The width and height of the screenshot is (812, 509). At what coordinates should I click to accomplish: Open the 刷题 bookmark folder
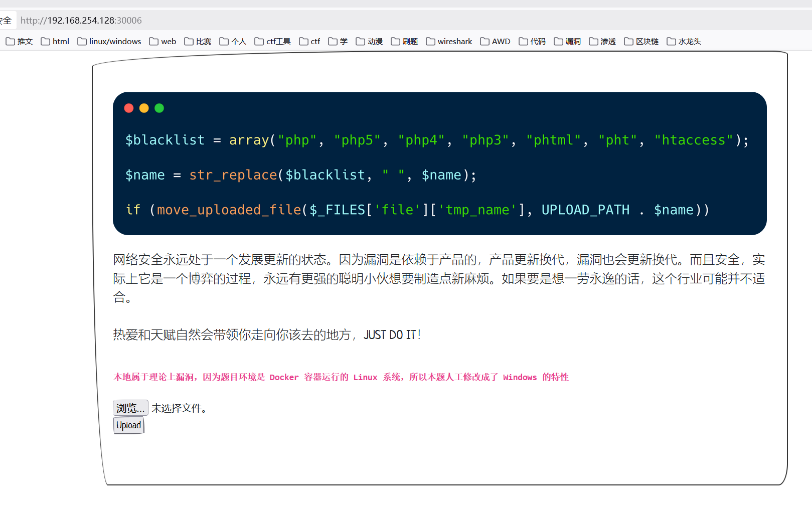click(405, 41)
